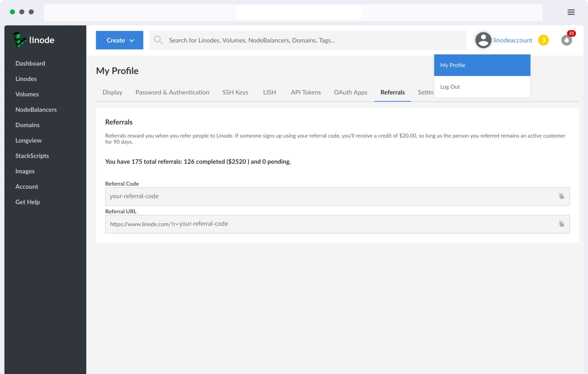
Task: Open the browser hamburger menu icon
Action: click(571, 12)
